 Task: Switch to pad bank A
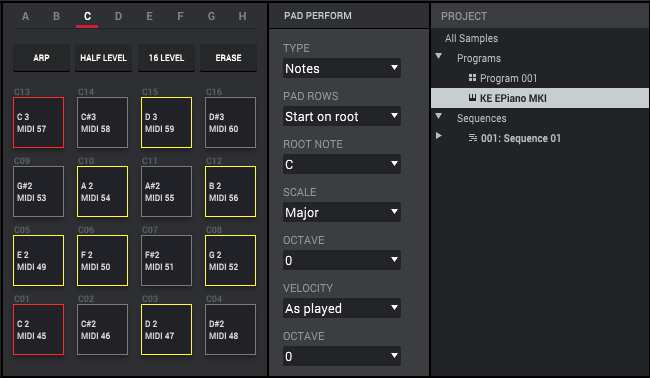pos(26,16)
